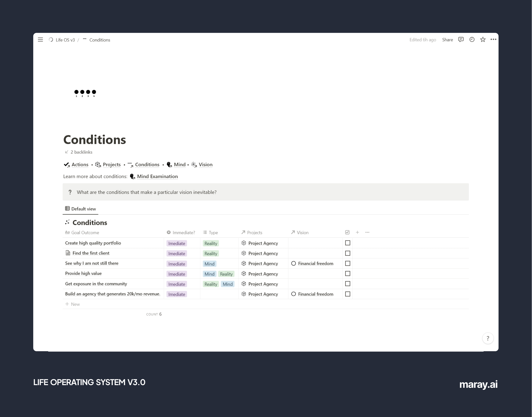Favorite this page with the star icon
The width and height of the screenshot is (532, 417).
[x=483, y=40]
